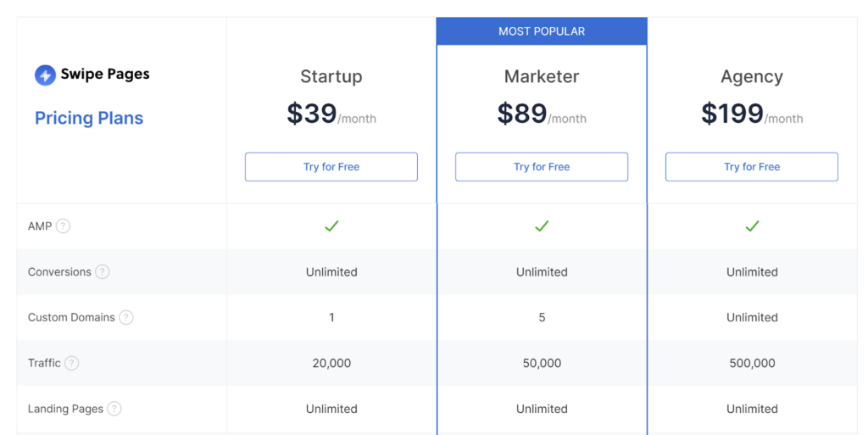
Task: Click the Custom Domains question mark icon
Action: (x=126, y=317)
